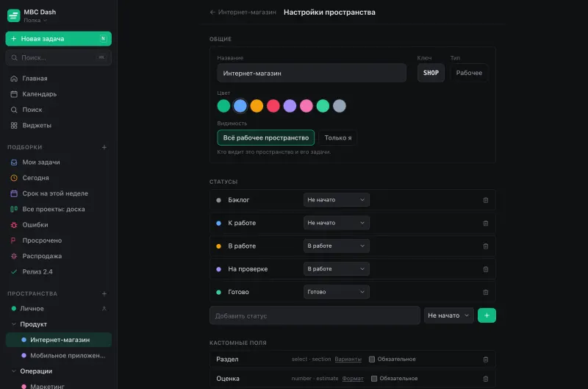The width and height of the screenshot is (588, 389).
Task: Open Варианты link for Раздел field
Action: tap(348, 360)
